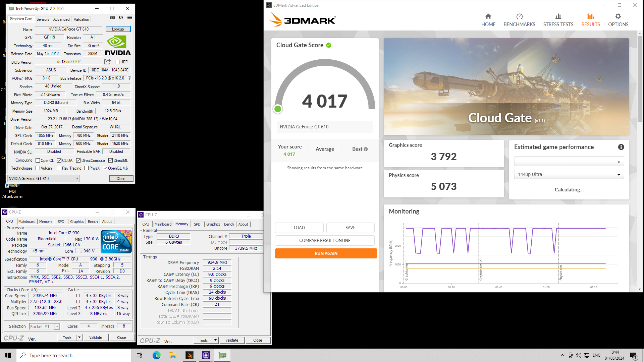Viewport: 644px width, 362px height.
Task: Click the Cloud Gate benchmark thumbnail
Action: 506,86
